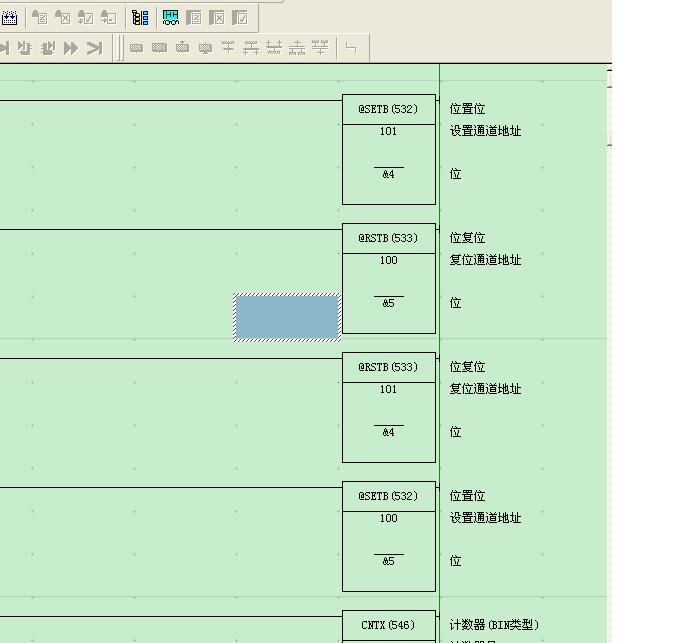This screenshot has height=643, width=699.
Task: Click the 位复位 comment beside first @RSTB
Action: click(467, 238)
